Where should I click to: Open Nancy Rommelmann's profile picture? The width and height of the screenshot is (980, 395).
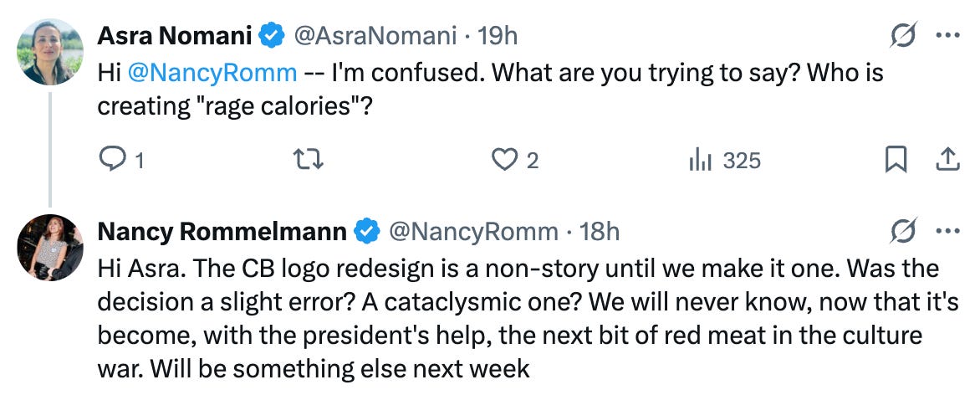(50, 248)
